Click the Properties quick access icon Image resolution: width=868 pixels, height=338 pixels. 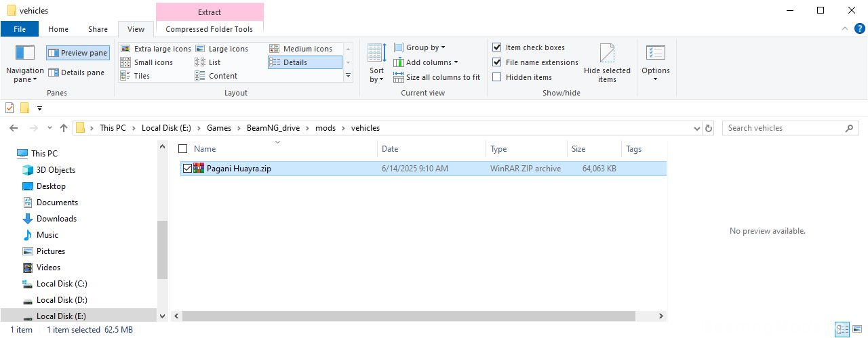point(9,108)
